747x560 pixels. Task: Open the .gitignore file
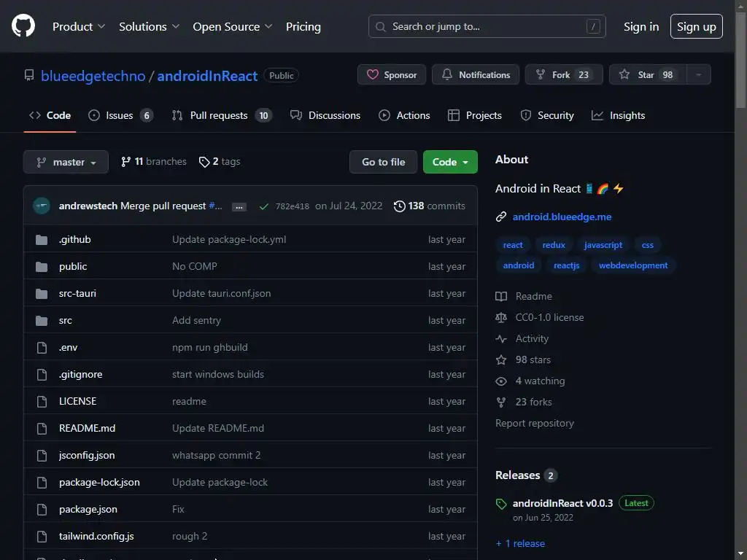click(x=80, y=374)
